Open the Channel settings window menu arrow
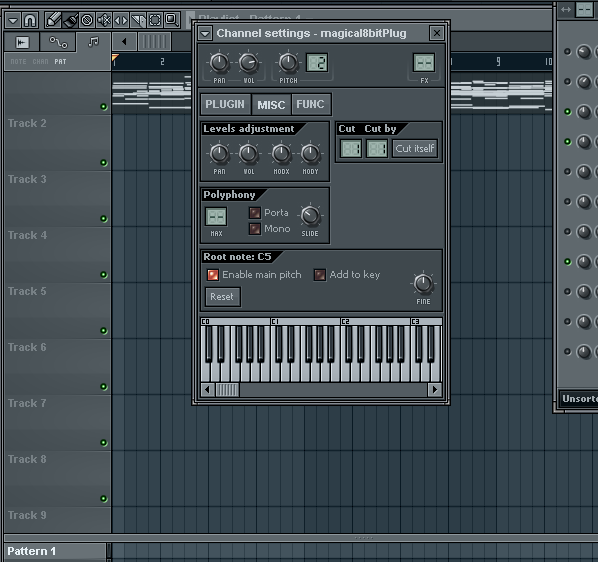Viewport: 598px width, 562px height. point(205,34)
